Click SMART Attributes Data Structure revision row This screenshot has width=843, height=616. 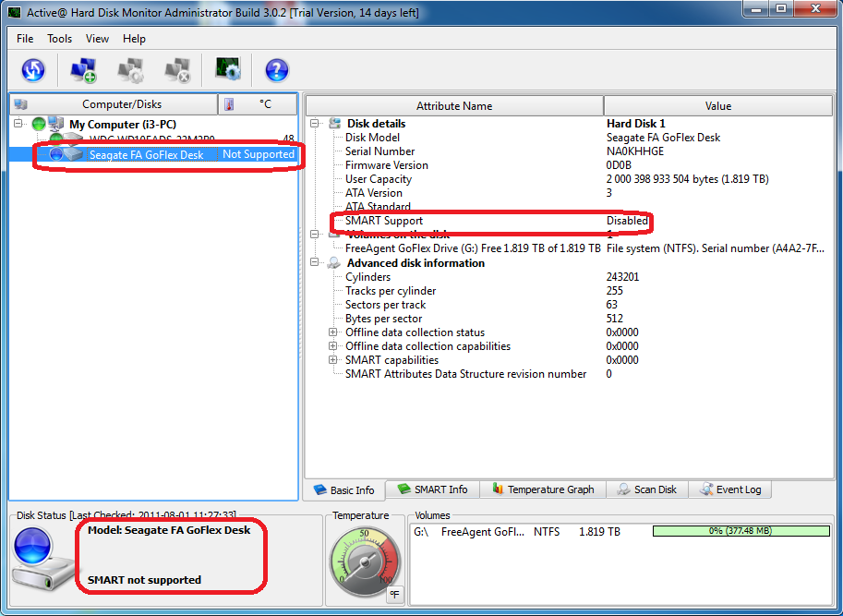tap(570, 374)
